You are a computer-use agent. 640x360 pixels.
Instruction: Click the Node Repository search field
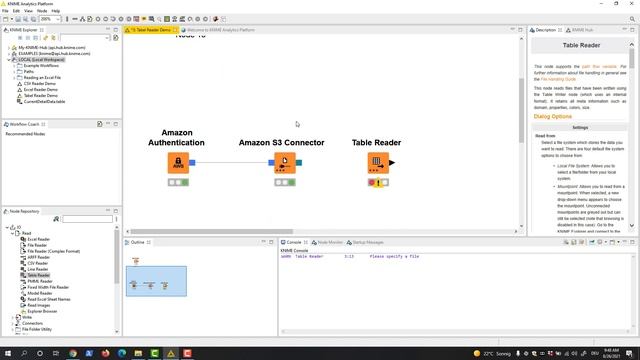click(87, 219)
